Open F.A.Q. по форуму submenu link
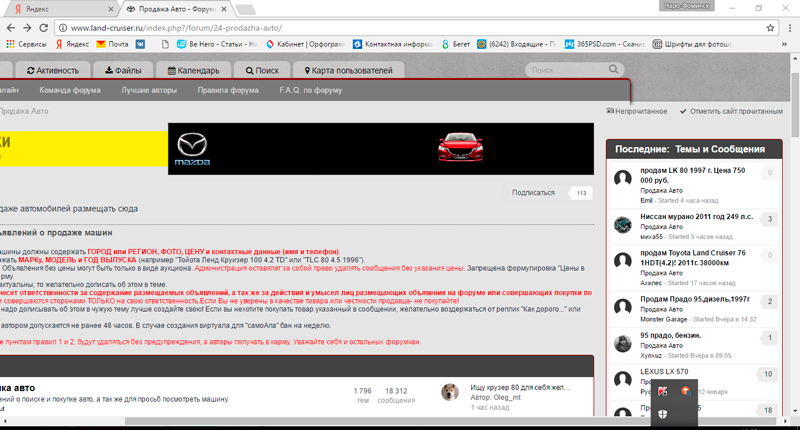 click(311, 90)
